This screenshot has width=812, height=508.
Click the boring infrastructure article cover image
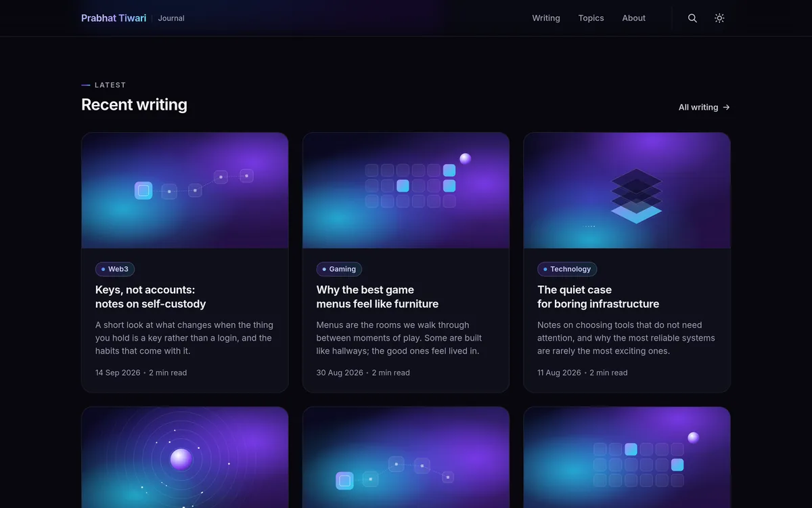tap(627, 190)
